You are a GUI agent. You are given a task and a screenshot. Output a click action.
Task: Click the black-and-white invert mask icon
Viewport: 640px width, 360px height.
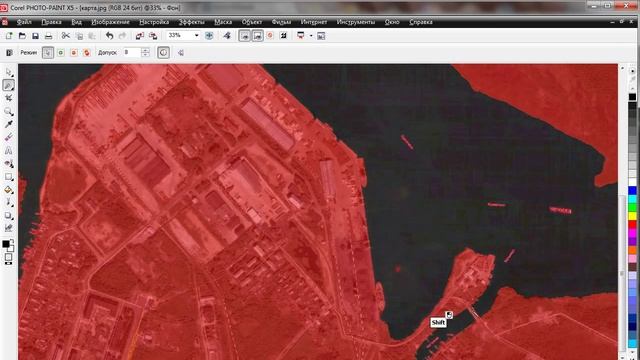tap(283, 36)
